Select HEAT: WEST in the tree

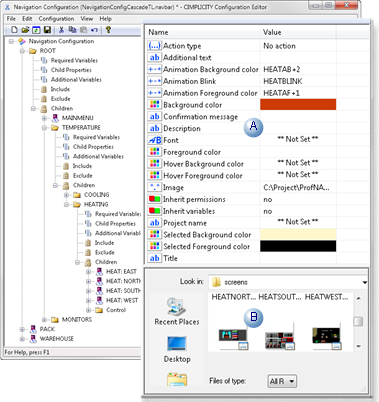coord(122,300)
